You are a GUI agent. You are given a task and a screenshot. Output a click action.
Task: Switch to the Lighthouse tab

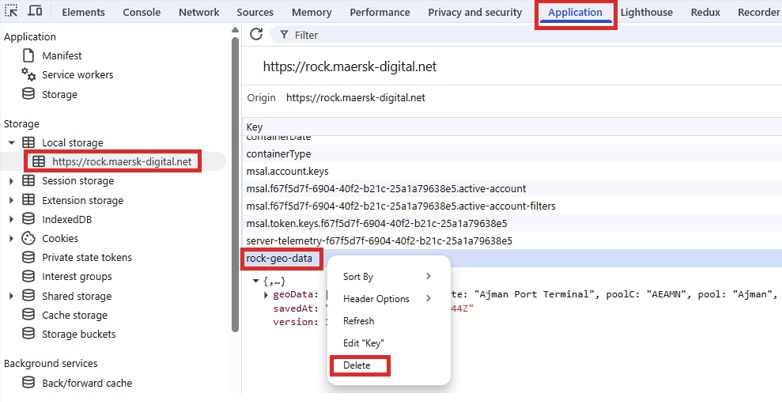click(x=646, y=12)
